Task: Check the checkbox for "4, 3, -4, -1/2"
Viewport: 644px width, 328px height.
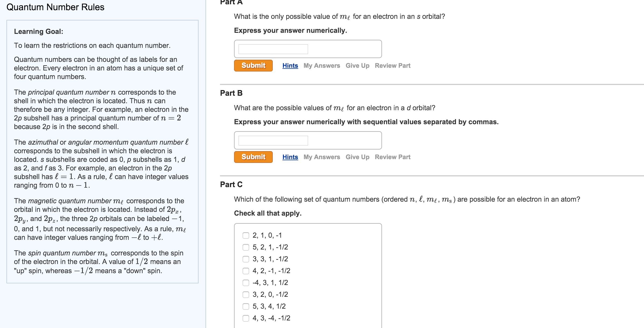Action: coord(246,318)
